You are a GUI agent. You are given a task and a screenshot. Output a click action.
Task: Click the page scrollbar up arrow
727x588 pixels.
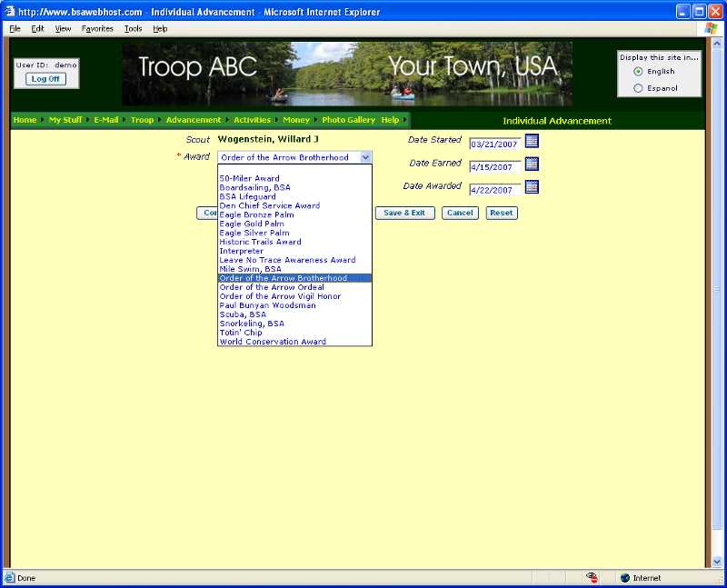pyautogui.click(x=717, y=44)
